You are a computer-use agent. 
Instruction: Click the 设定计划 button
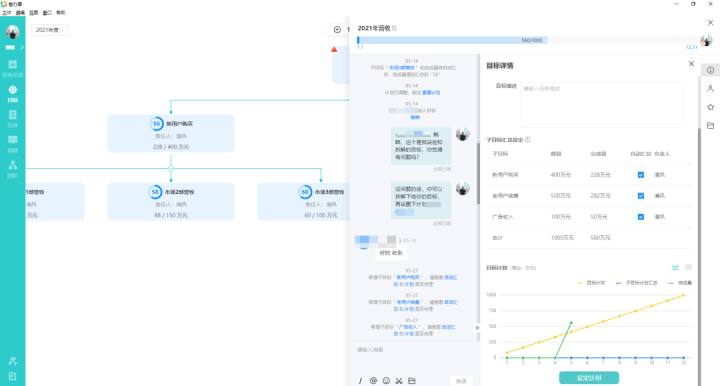click(589, 378)
